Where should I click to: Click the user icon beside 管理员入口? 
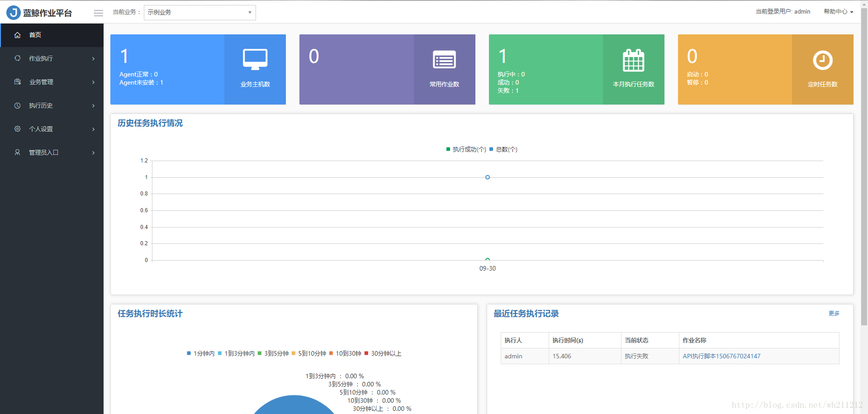click(x=18, y=152)
